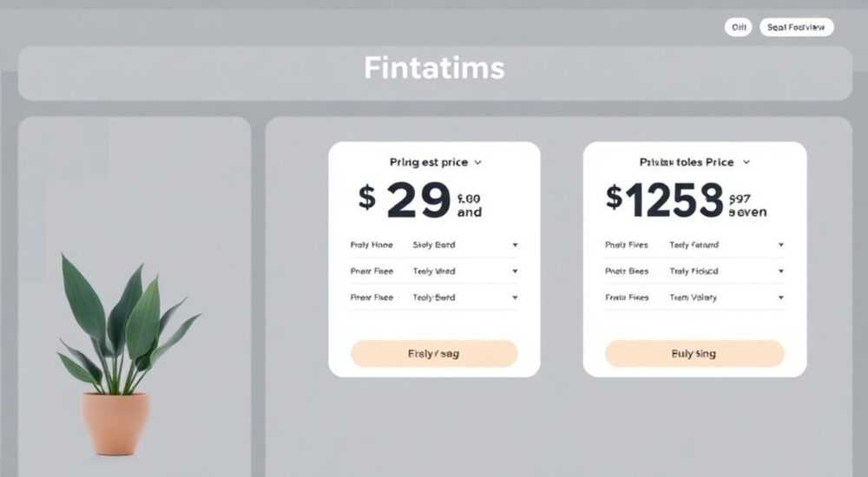Open dropdown arrow on 'Teoly Wrod' row
Viewport: 868px width, 477px height.
(515, 271)
